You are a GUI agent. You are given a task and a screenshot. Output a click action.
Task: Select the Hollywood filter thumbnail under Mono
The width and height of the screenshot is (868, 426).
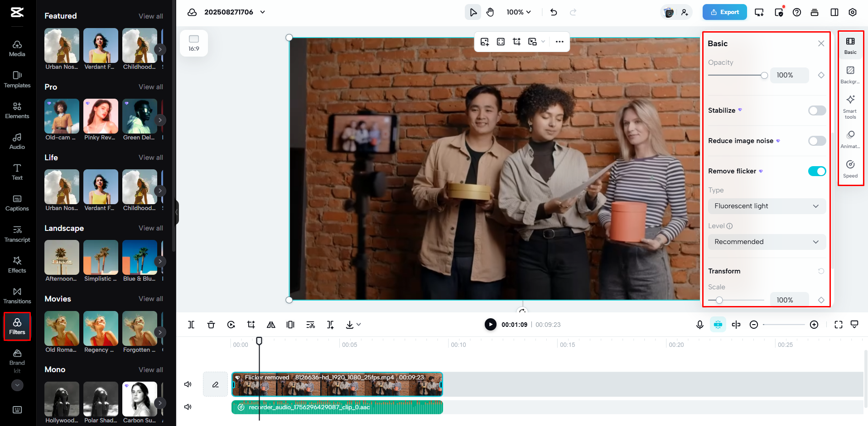(x=62, y=399)
